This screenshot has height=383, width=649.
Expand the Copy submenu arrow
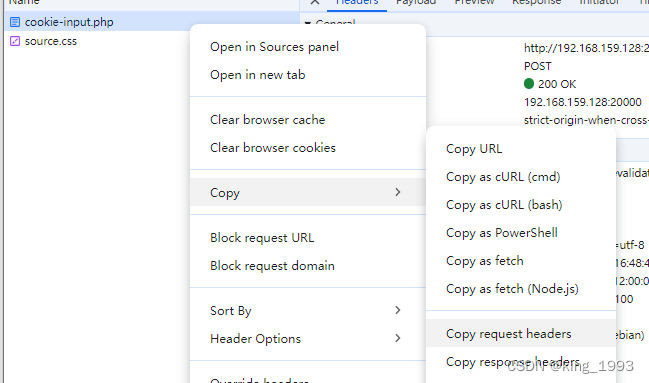(398, 192)
